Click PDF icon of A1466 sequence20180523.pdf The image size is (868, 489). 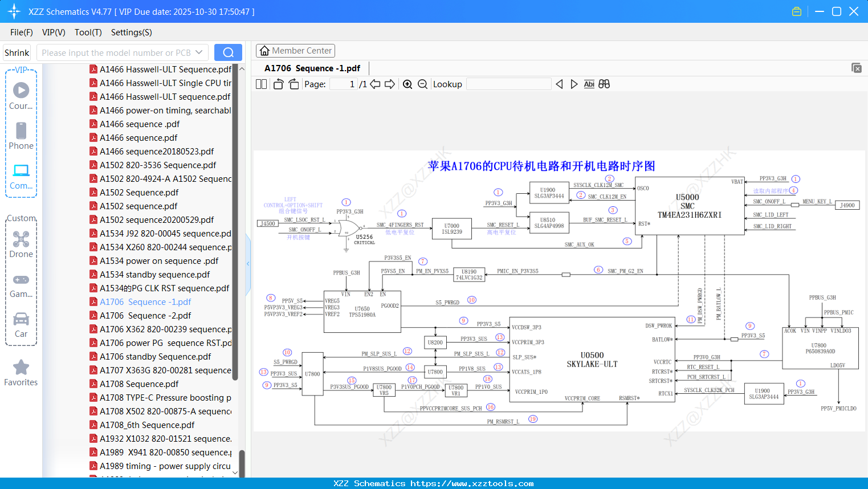click(x=93, y=152)
